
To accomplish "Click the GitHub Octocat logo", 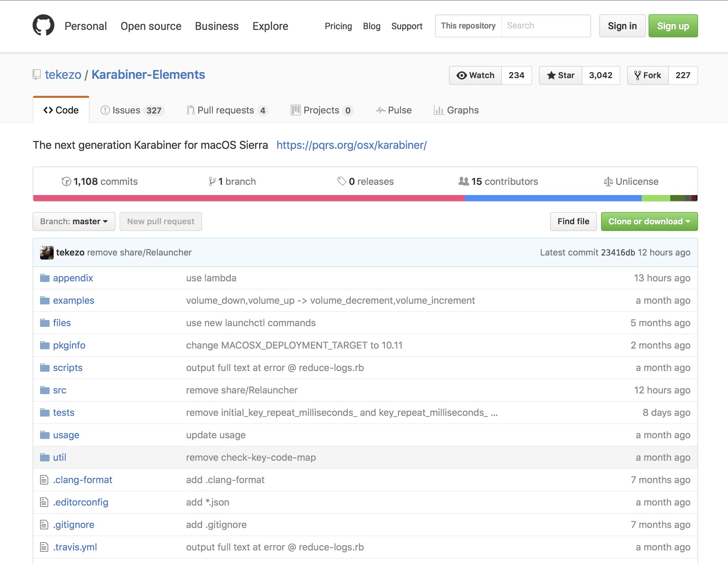I will (43, 25).
